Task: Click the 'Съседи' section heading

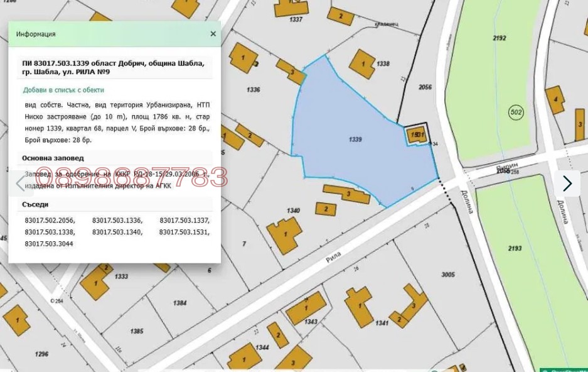Action: click(x=35, y=205)
